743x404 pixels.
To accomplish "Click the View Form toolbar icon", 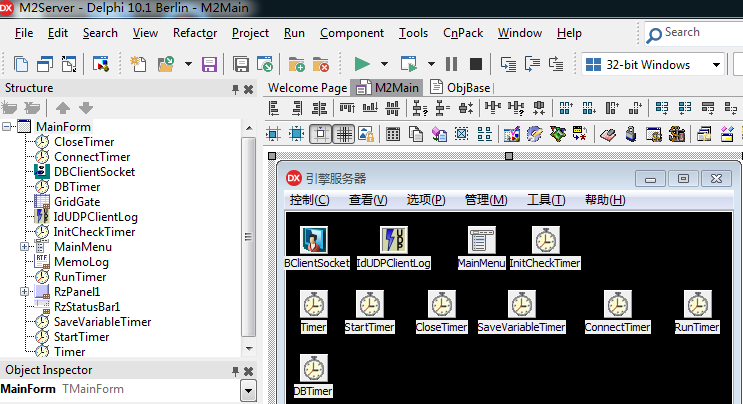I will click(45, 64).
